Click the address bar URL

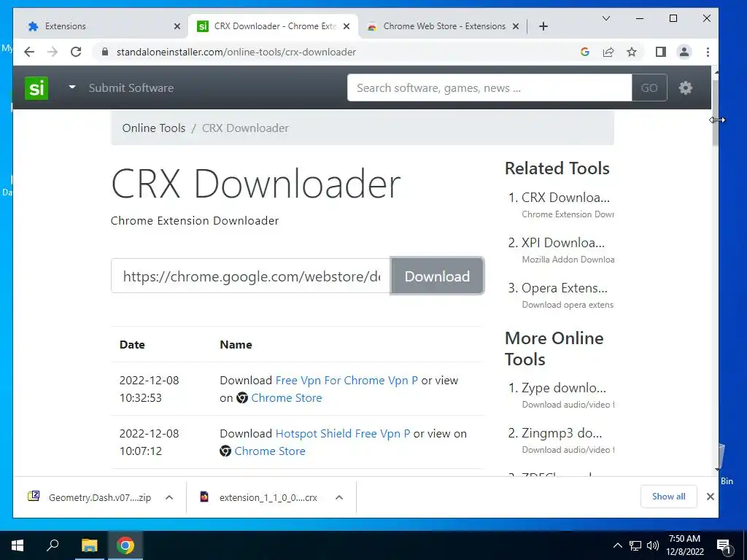click(236, 52)
